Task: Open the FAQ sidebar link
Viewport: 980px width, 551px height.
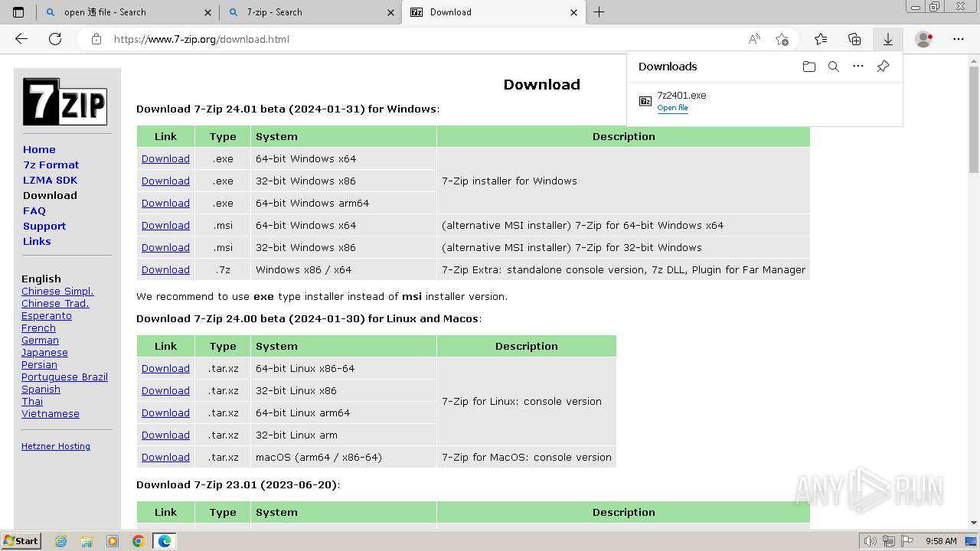Action: click(x=34, y=210)
